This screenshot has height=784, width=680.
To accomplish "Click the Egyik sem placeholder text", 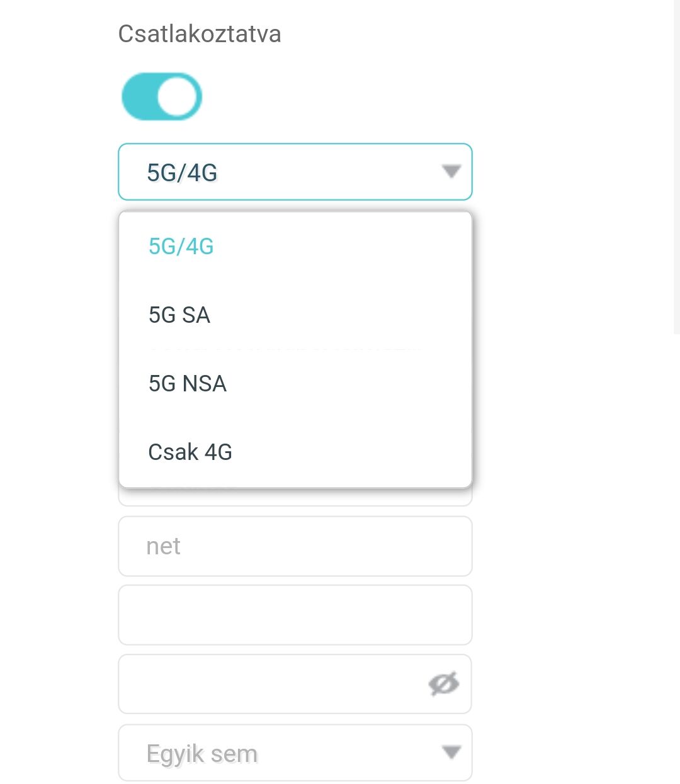I will 201,753.
